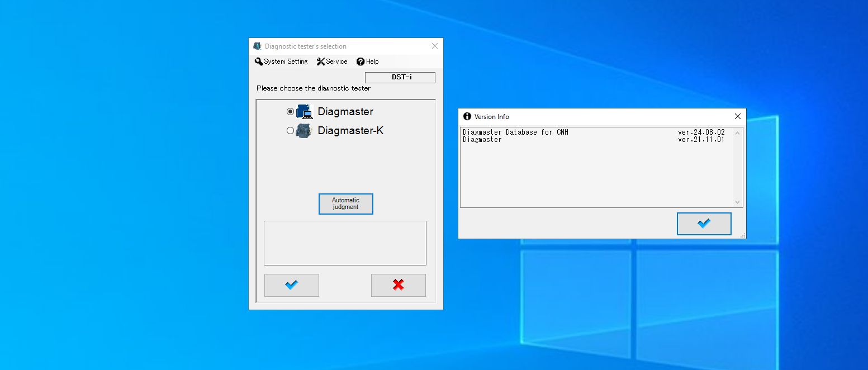Click the tester selection dialog title bar icon
The image size is (868, 370).
(257, 45)
